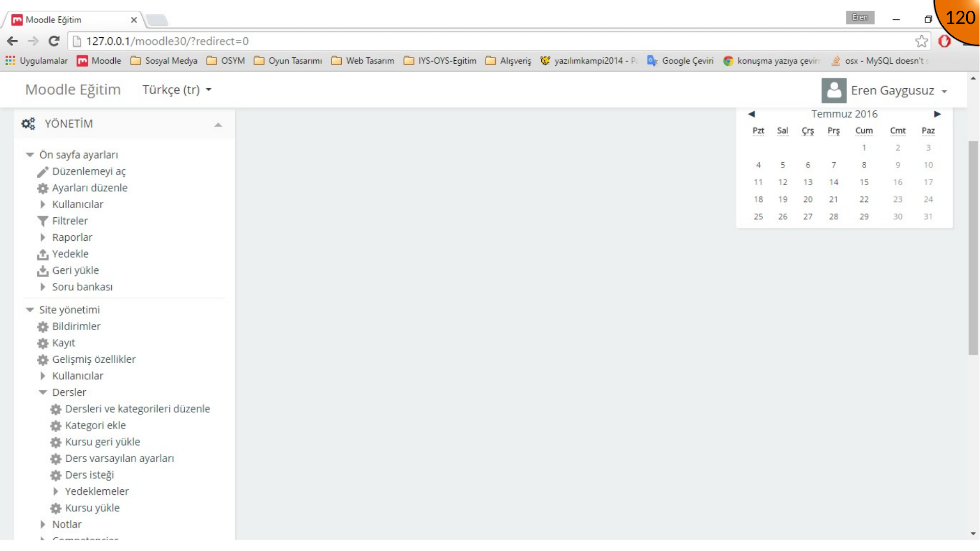The image size is (980, 551).
Task: Open the yazılımkampi2014 bookmark
Action: point(589,61)
